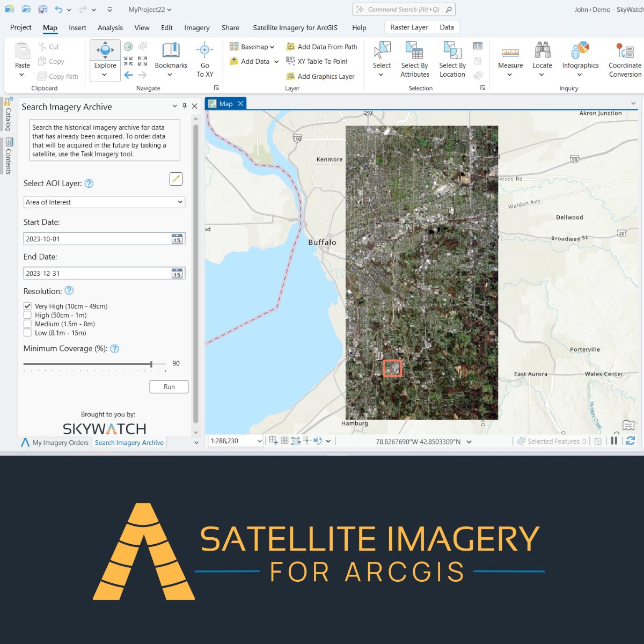Open the coordinate display units dropdown

(x=469, y=442)
